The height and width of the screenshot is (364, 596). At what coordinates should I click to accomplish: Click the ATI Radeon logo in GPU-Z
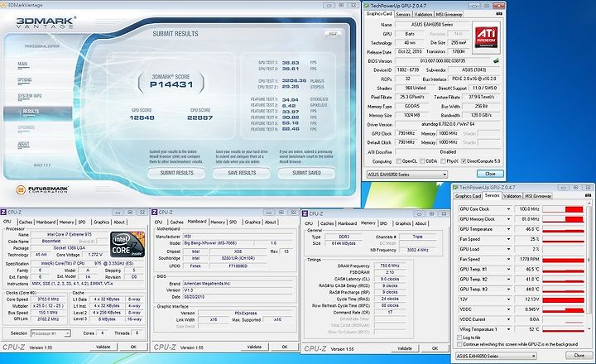click(x=486, y=37)
